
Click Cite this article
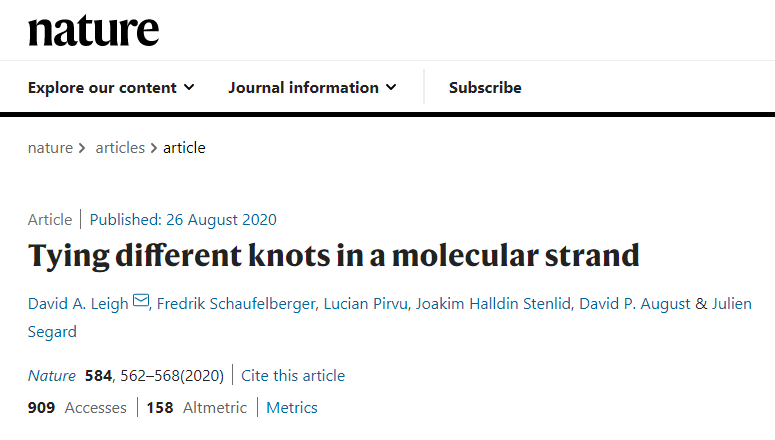[295, 376]
